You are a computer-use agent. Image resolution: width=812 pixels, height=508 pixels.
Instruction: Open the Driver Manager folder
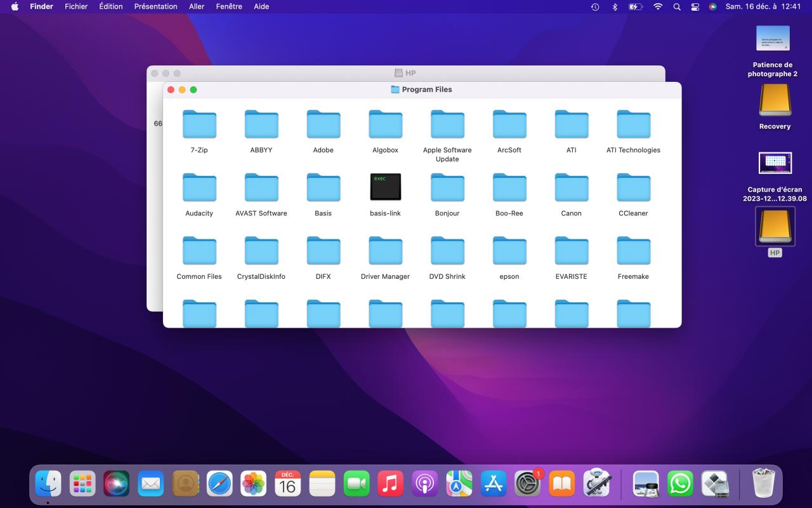click(386, 251)
